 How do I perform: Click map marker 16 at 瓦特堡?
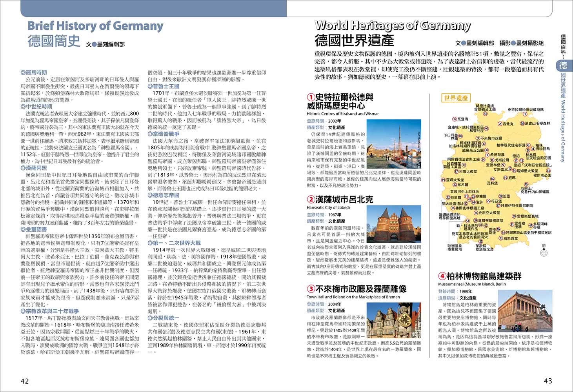(492, 178)
